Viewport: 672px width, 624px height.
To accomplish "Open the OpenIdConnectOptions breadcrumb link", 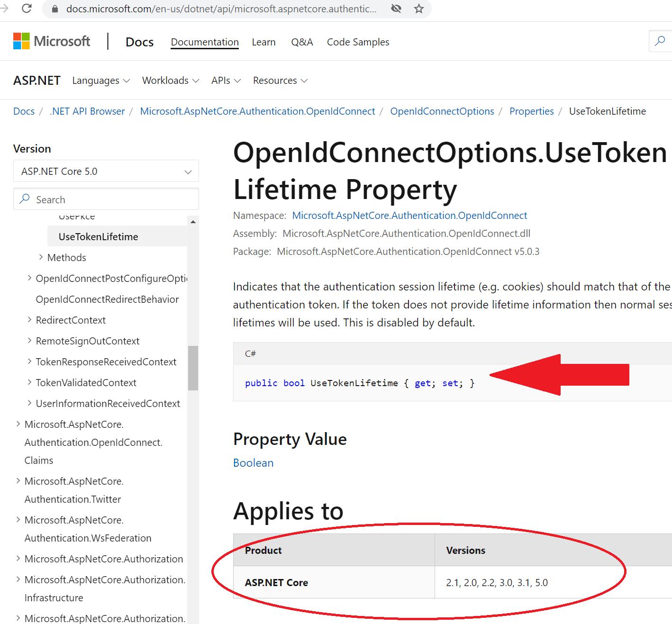I will 442,111.
